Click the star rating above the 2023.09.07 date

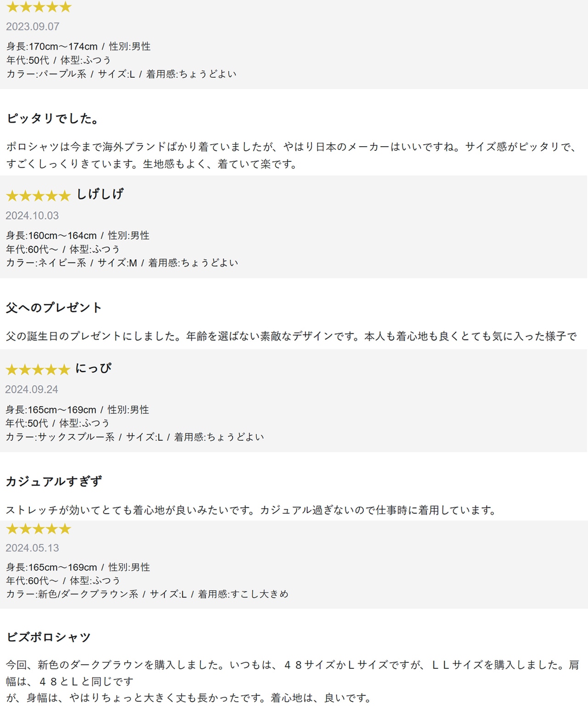(x=39, y=7)
